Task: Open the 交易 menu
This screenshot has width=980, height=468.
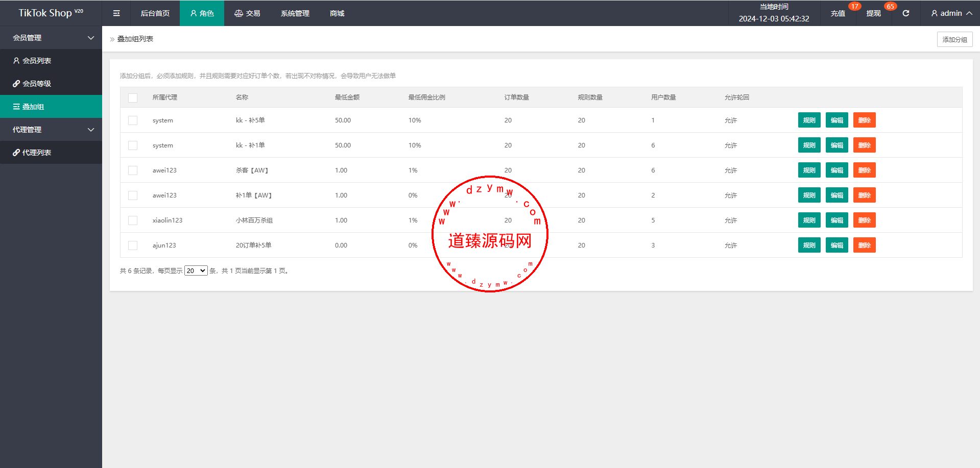Action: (x=247, y=13)
